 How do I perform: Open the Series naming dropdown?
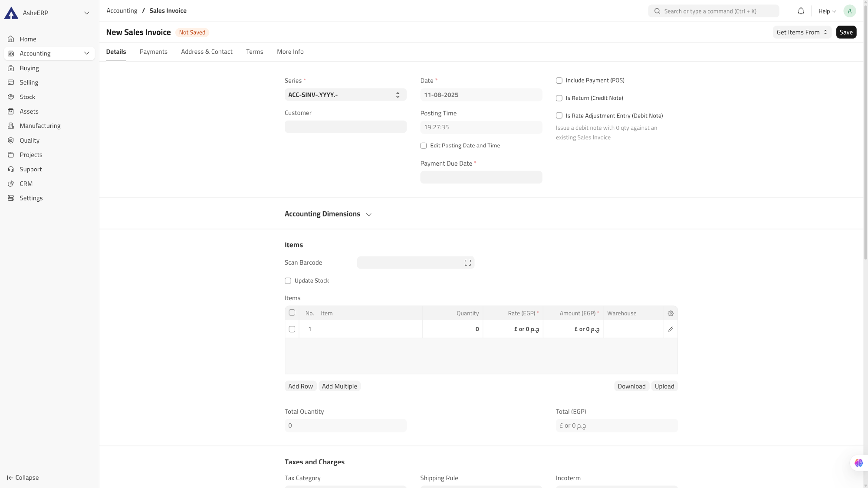pos(345,95)
